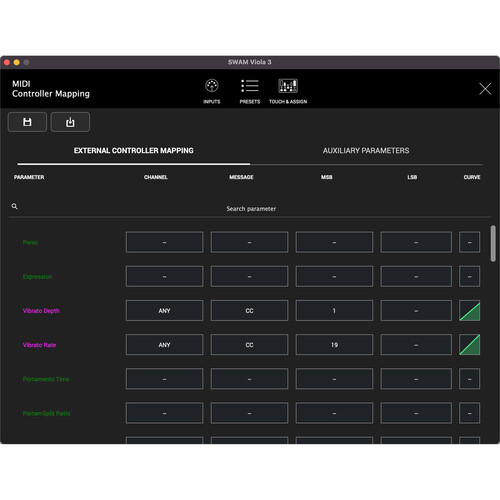Screen dimensions: 500x500
Task: Click the vertical scrollbar thumb of parameter list
Action: click(x=493, y=243)
